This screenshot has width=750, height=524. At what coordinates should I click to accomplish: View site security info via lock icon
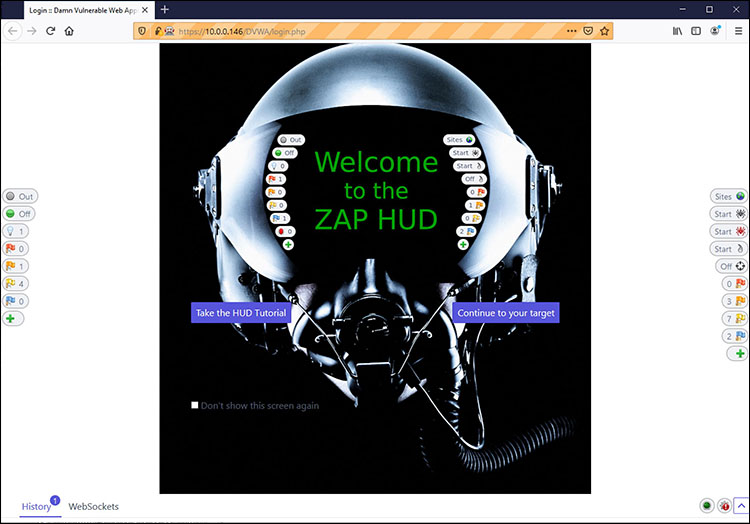tap(157, 31)
